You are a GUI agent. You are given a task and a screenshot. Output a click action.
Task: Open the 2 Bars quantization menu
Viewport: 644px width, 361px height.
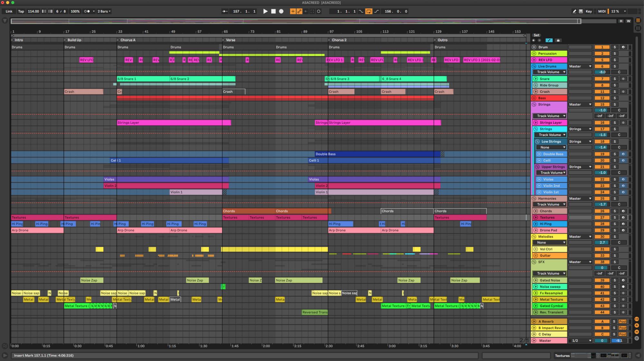104,11
